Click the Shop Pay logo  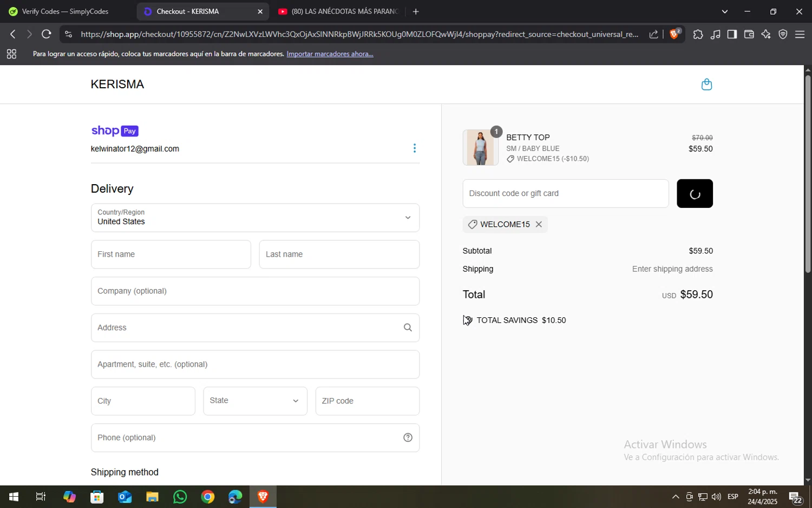(115, 131)
